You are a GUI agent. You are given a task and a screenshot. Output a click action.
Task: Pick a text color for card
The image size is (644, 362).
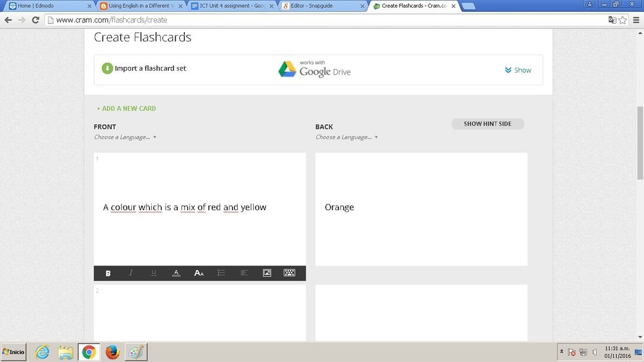[176, 273]
